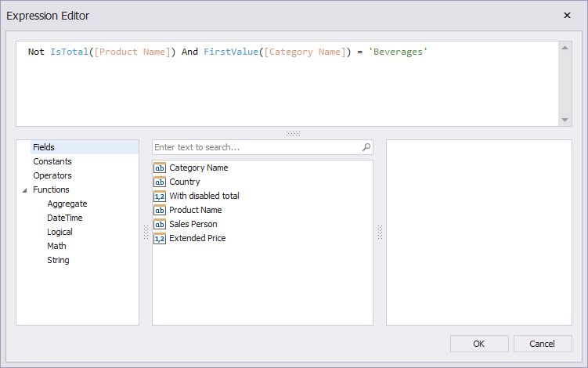This screenshot has width=588, height=368.
Task: Open the DateTime functions list
Action: [x=64, y=218]
